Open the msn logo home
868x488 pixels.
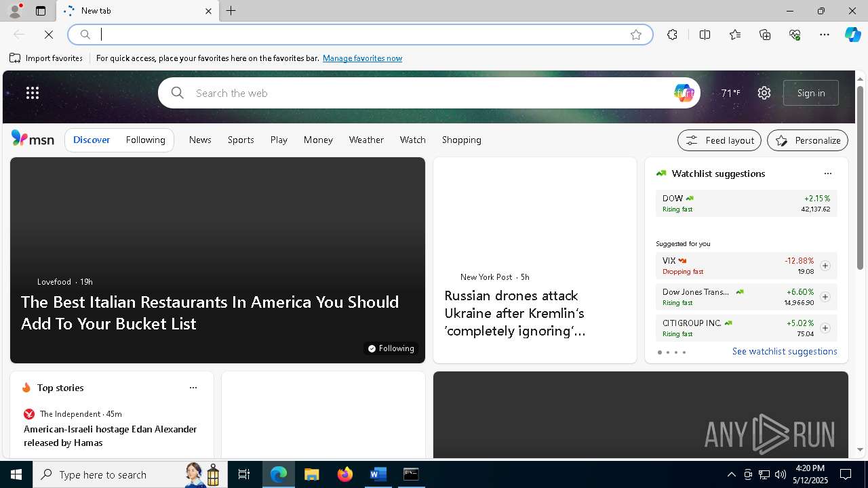click(x=33, y=139)
